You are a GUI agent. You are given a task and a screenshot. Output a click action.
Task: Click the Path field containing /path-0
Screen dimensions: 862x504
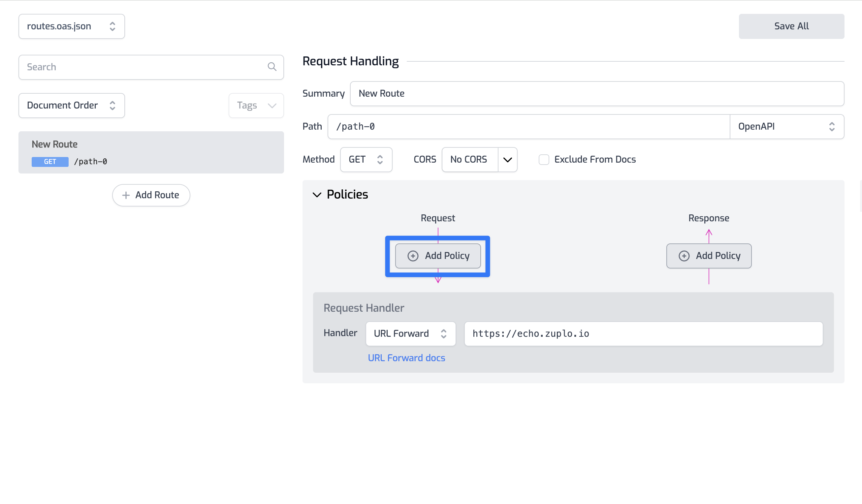(529, 127)
